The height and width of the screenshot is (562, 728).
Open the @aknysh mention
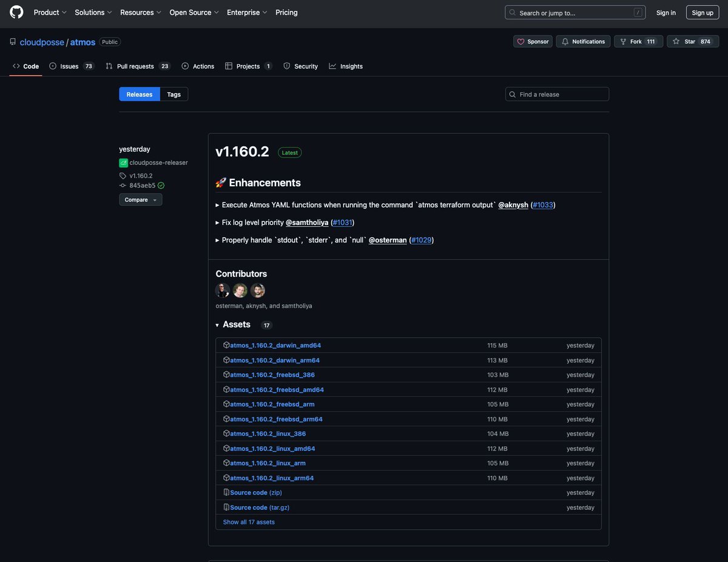point(513,205)
